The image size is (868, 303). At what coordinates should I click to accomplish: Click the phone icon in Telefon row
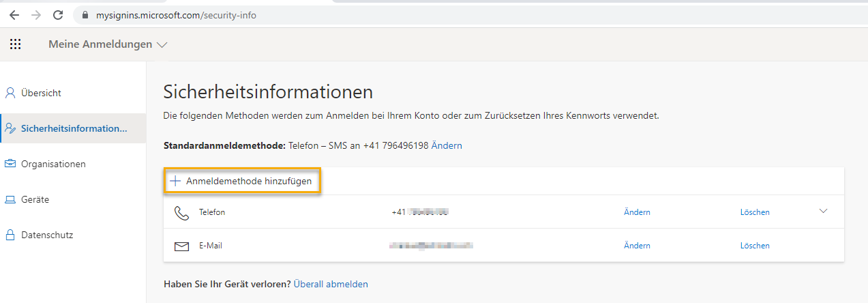[181, 212]
